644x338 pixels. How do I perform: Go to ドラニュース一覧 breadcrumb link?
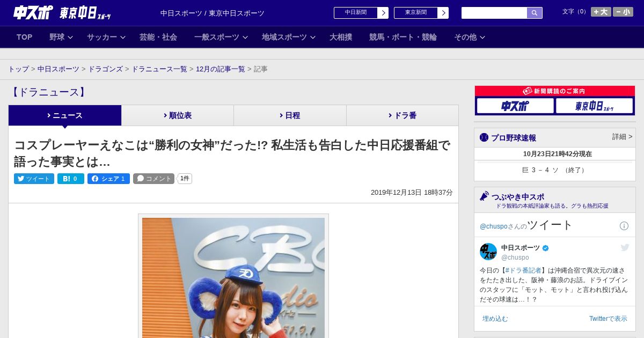tap(159, 69)
